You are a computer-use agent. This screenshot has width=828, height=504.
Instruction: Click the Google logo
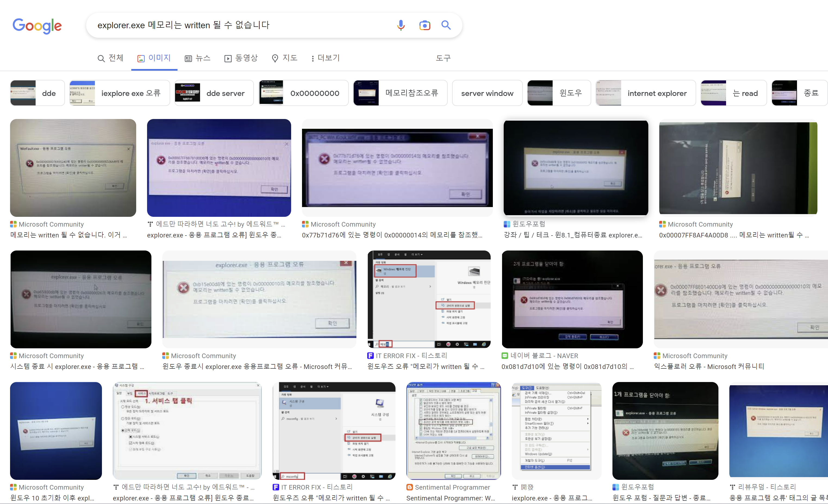[37, 26]
